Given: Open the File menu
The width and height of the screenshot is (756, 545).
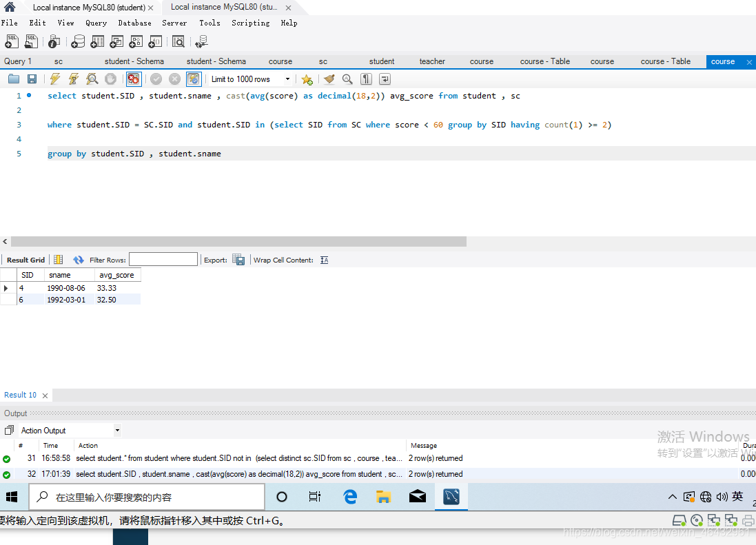Looking at the screenshot, I should pos(9,23).
